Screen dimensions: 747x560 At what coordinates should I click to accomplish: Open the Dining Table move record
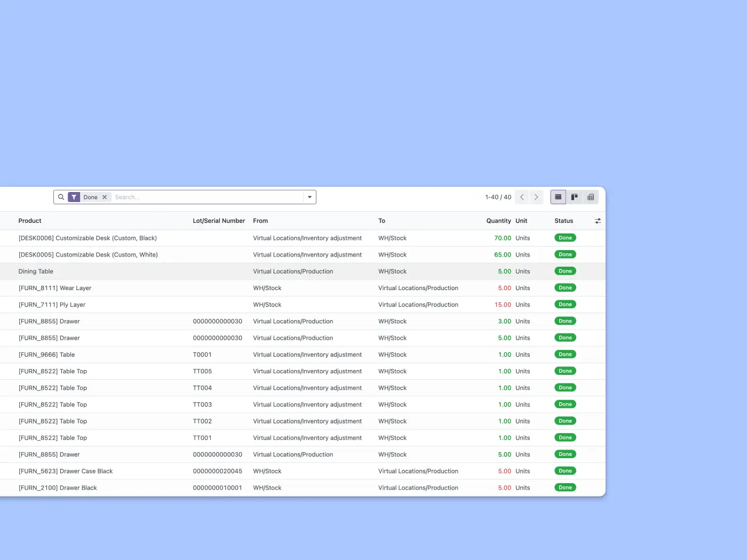tap(36, 271)
